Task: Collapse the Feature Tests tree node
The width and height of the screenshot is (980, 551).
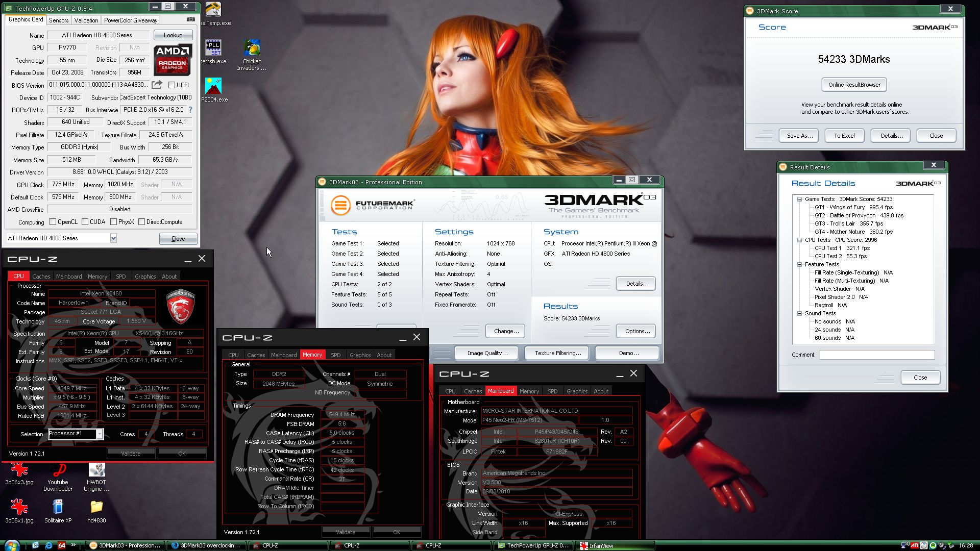Action: pyautogui.click(x=800, y=264)
